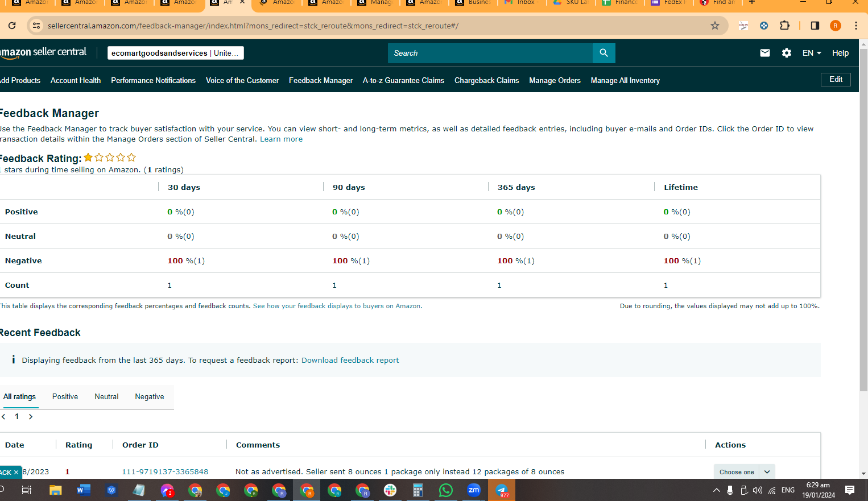868x501 pixels.
Task: Open Task View on the taskbar
Action: pos(27,490)
